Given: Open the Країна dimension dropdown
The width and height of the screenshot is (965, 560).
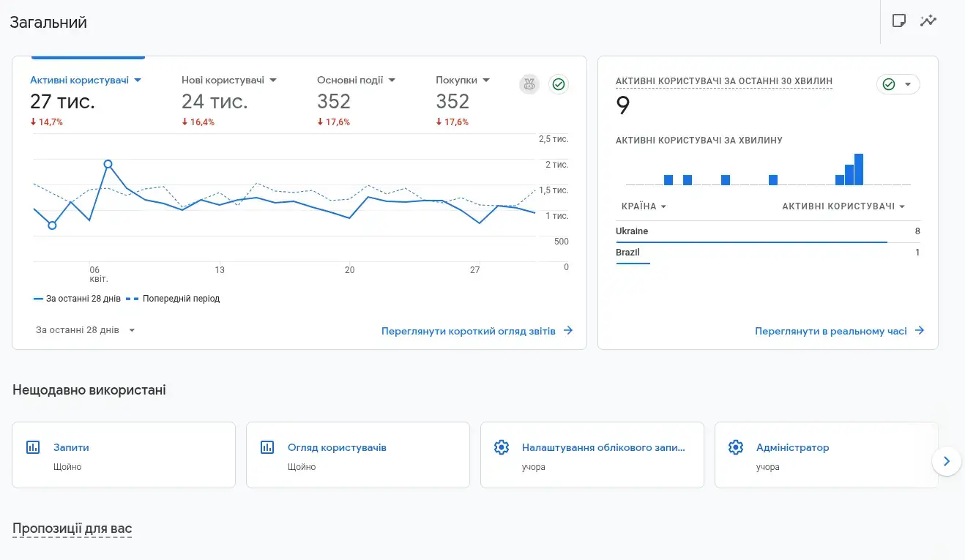Looking at the screenshot, I should (x=644, y=206).
